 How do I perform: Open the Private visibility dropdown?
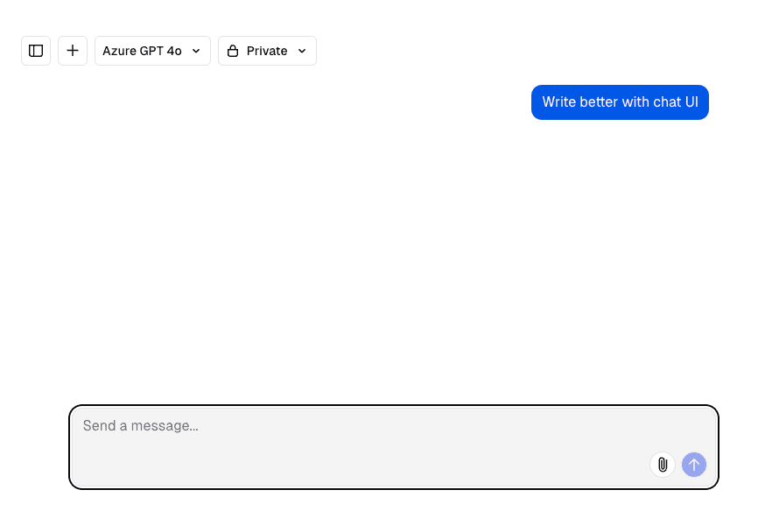tap(267, 51)
